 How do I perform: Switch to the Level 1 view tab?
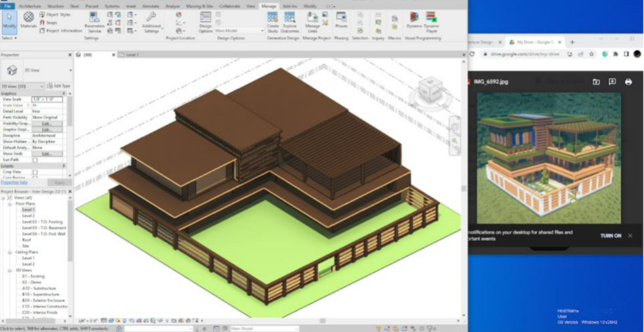(x=131, y=55)
